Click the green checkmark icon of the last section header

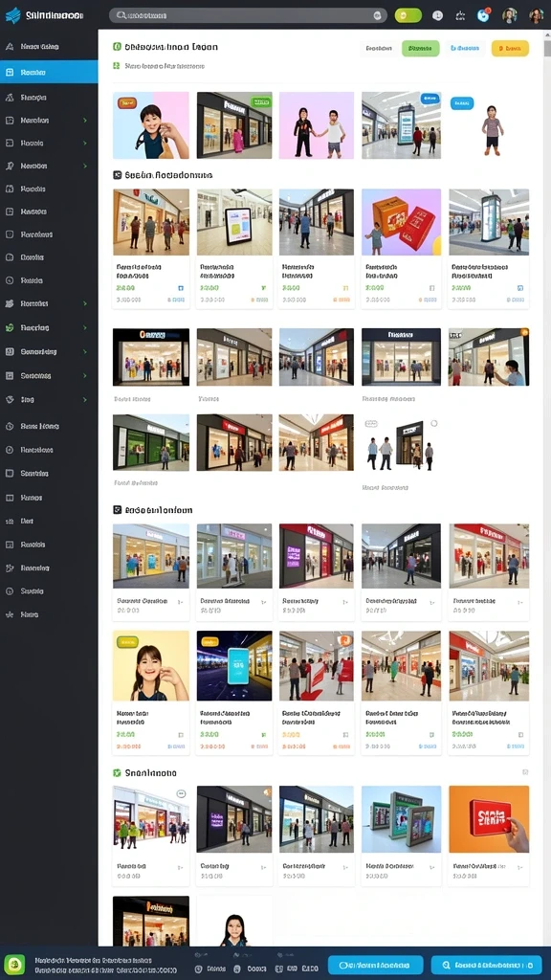(x=117, y=772)
